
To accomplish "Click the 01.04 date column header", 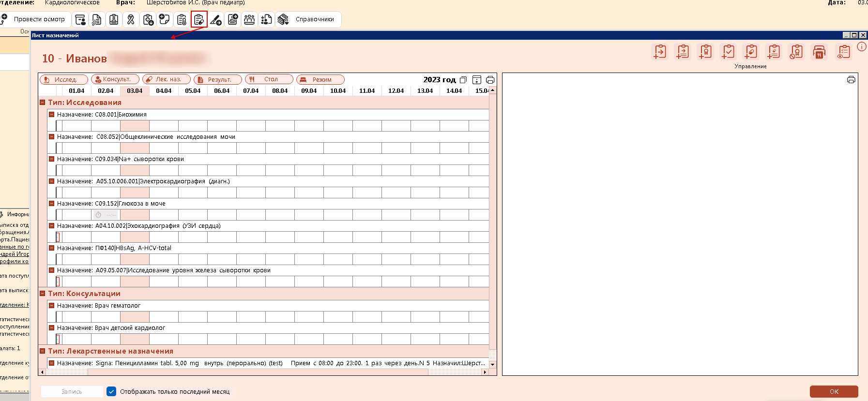I will point(76,91).
